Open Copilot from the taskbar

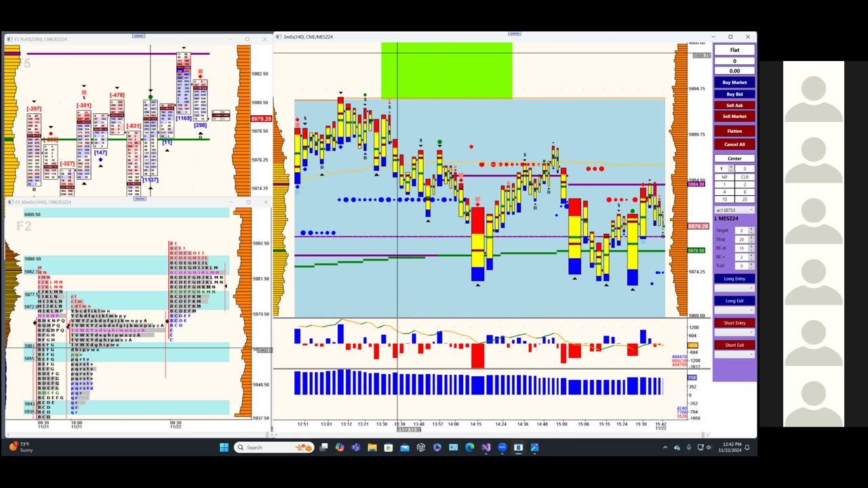point(340,447)
